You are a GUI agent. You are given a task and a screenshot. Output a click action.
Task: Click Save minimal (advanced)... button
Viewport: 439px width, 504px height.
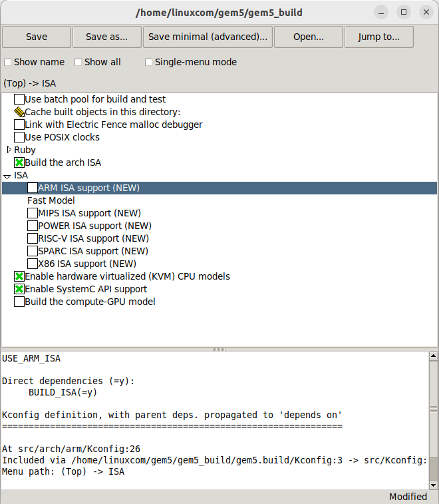click(x=208, y=37)
